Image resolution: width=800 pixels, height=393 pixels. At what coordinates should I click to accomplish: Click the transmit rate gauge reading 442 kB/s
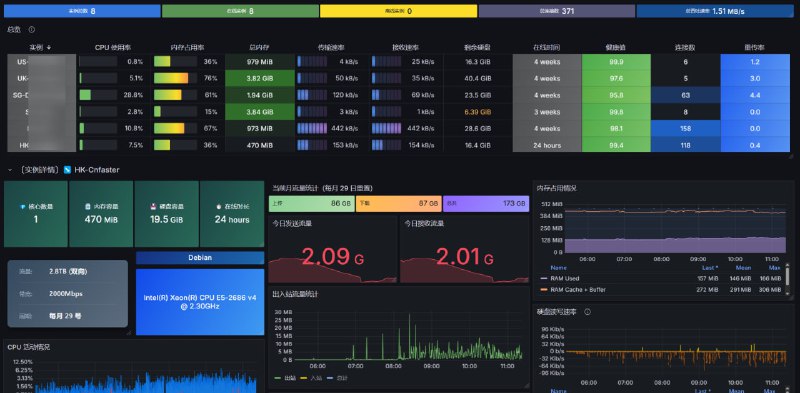[x=312, y=128]
